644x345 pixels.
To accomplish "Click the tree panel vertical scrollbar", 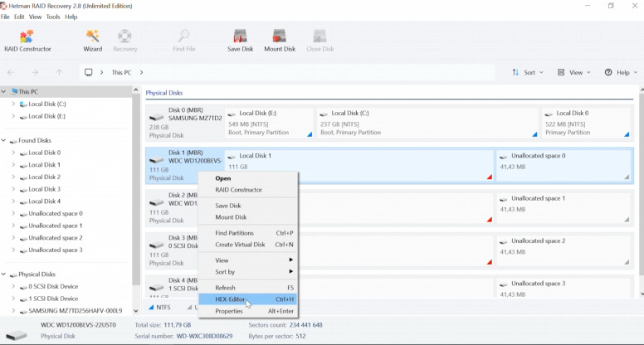I will (x=136, y=189).
